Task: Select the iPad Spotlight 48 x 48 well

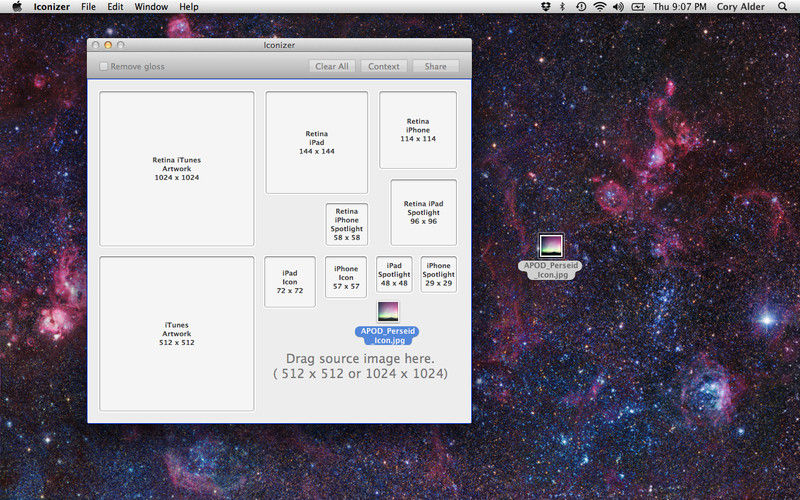Action: tap(394, 274)
